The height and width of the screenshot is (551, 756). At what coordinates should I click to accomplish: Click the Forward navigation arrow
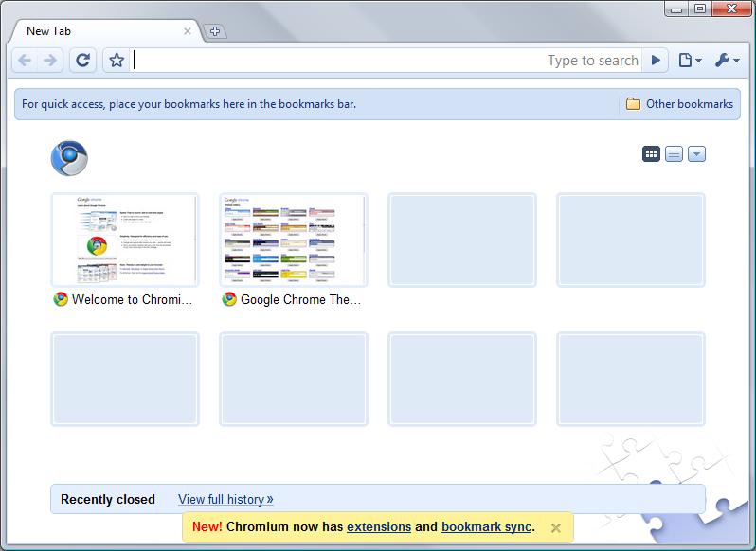point(51,61)
